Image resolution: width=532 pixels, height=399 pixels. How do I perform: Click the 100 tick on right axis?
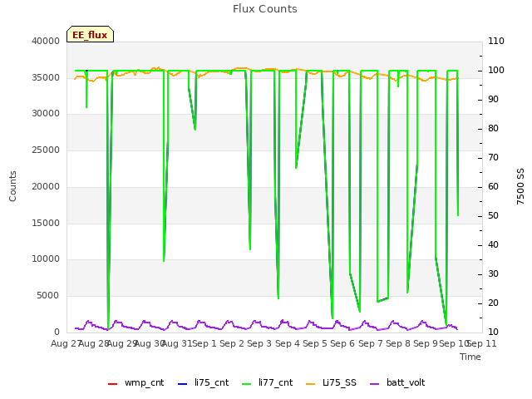pos(496,70)
